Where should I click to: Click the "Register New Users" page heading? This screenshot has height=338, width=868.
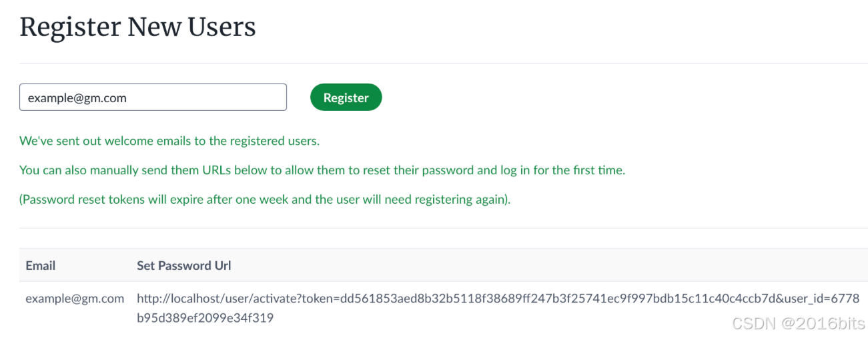(x=137, y=27)
